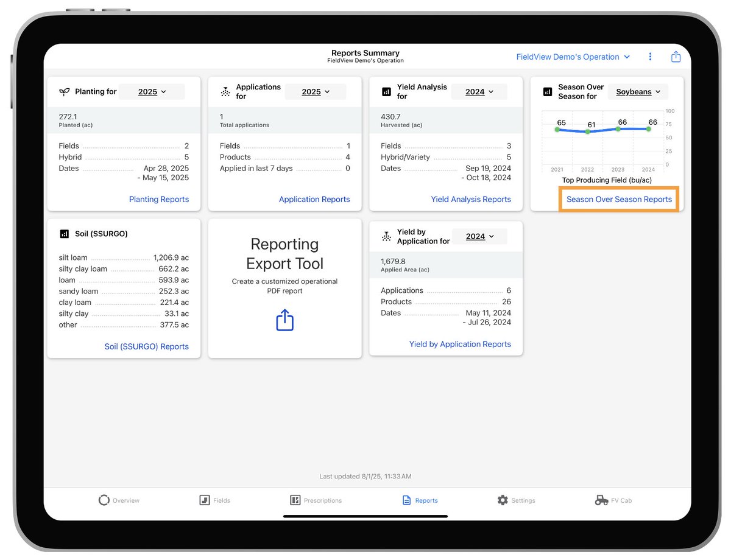Tap the Overview circle icon in bottom bar
This screenshot has width=731, height=560.
[x=104, y=500]
